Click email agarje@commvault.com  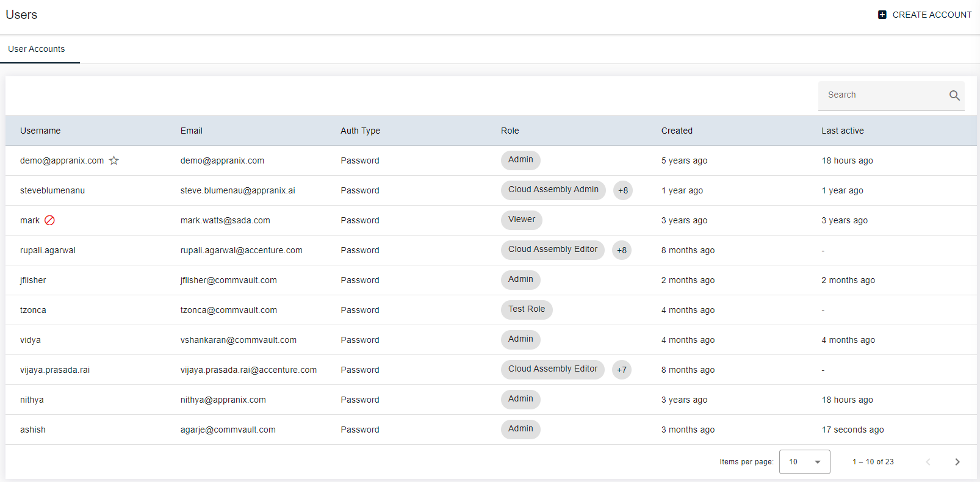(x=228, y=430)
